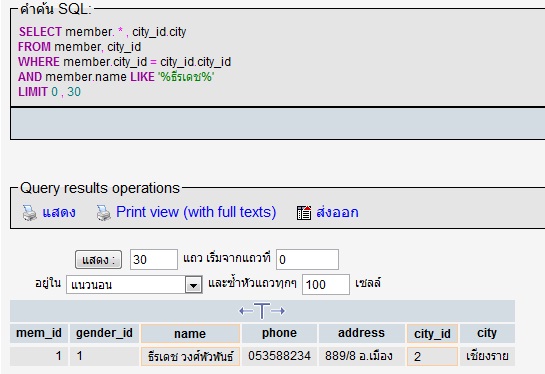Click the export icon beside ส่งออก

[304, 213]
